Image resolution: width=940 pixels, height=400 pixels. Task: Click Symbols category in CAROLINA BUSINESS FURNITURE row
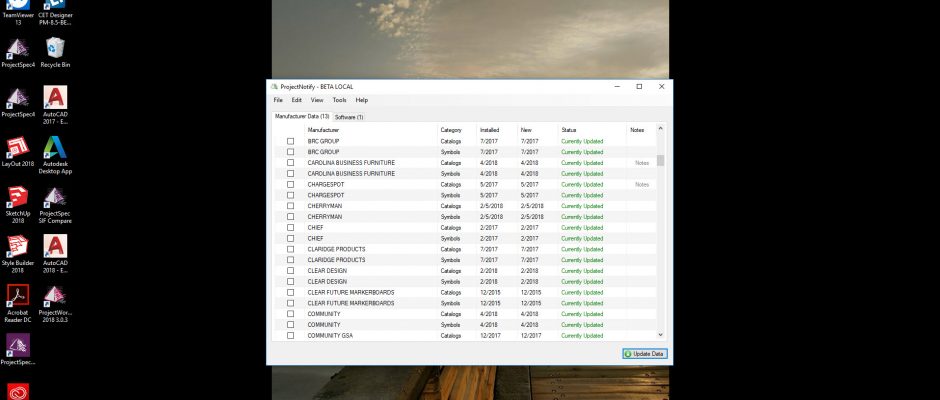pos(451,174)
